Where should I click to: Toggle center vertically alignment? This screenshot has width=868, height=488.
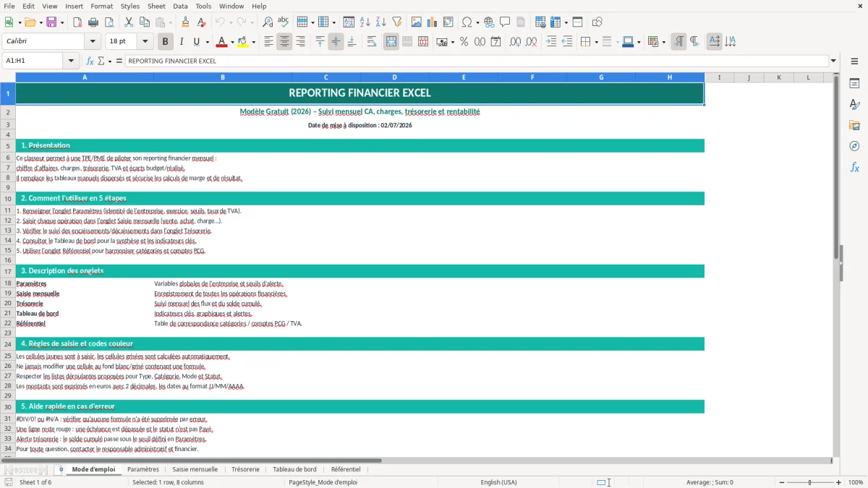pos(336,42)
